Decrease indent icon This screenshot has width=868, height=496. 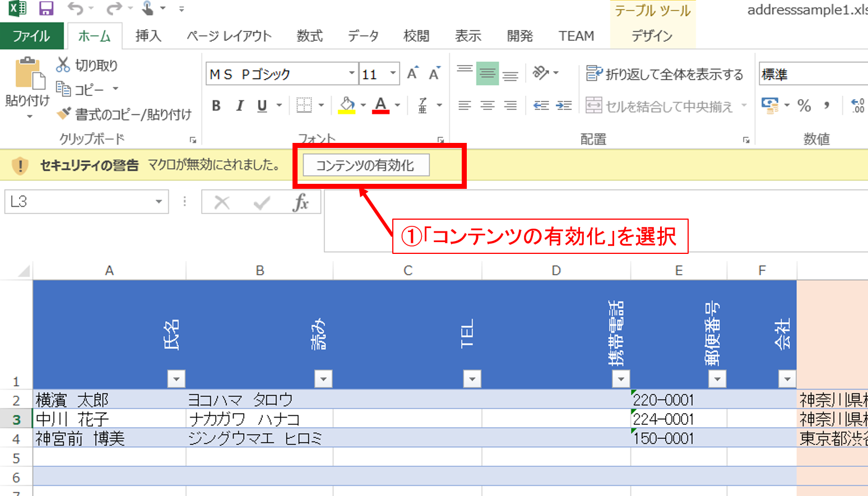click(x=541, y=105)
